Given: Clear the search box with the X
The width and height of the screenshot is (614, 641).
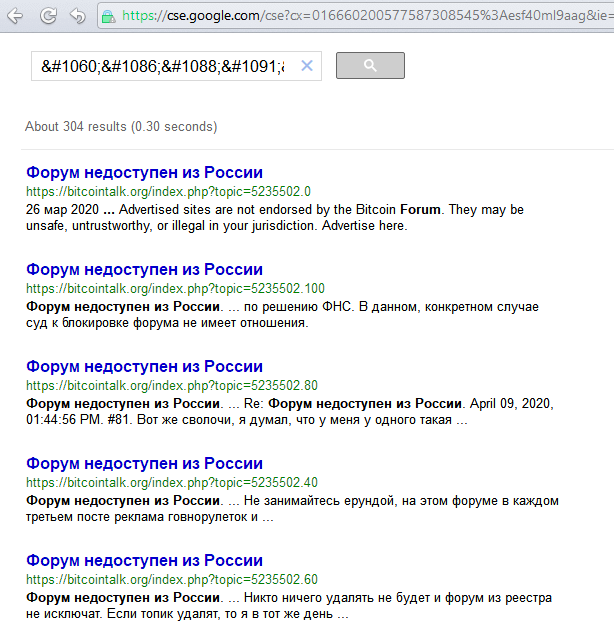Looking at the screenshot, I should [x=307, y=65].
